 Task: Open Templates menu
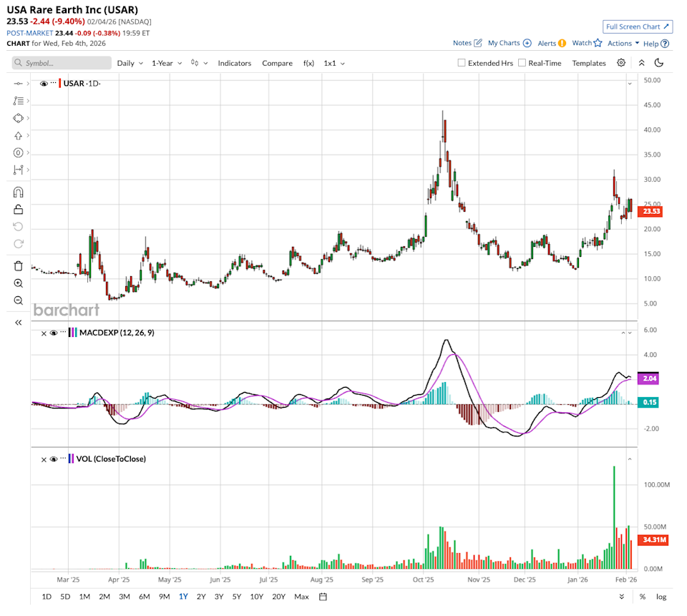tap(589, 63)
